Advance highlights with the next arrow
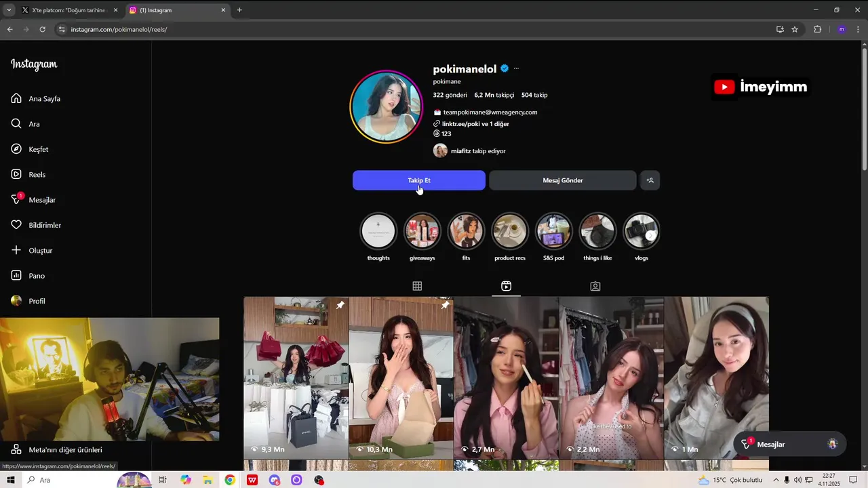 pyautogui.click(x=650, y=235)
